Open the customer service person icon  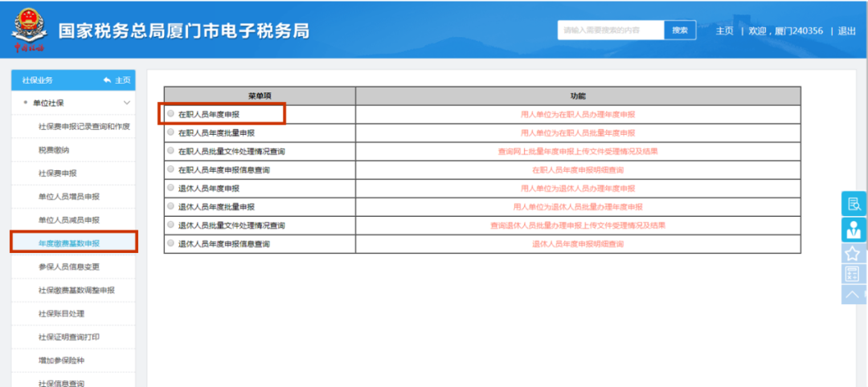(x=854, y=229)
